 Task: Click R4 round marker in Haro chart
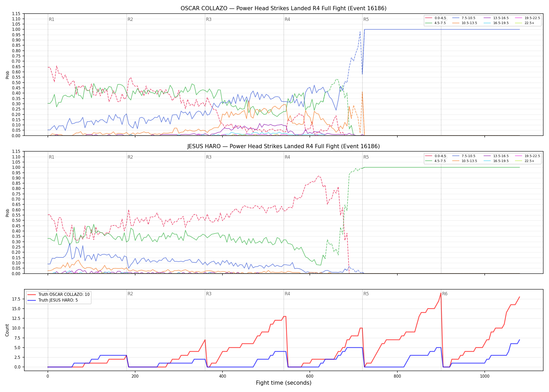coord(287,157)
